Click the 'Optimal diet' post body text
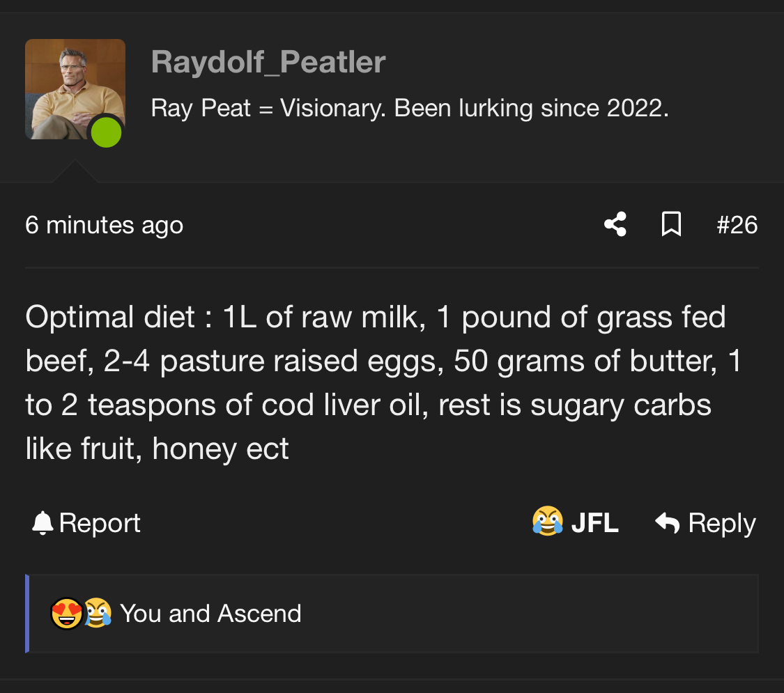784x693 pixels. pos(383,382)
